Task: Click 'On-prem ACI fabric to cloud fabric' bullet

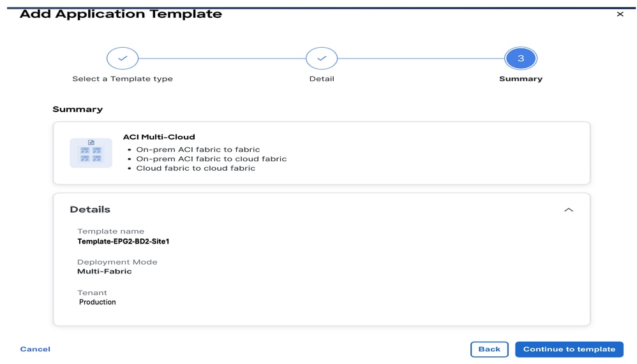Action: click(x=211, y=159)
